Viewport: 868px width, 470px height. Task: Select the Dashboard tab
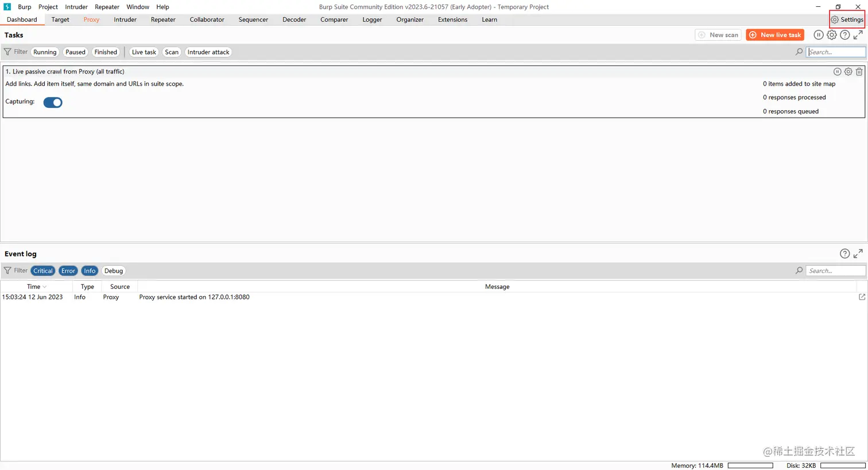coord(22,20)
